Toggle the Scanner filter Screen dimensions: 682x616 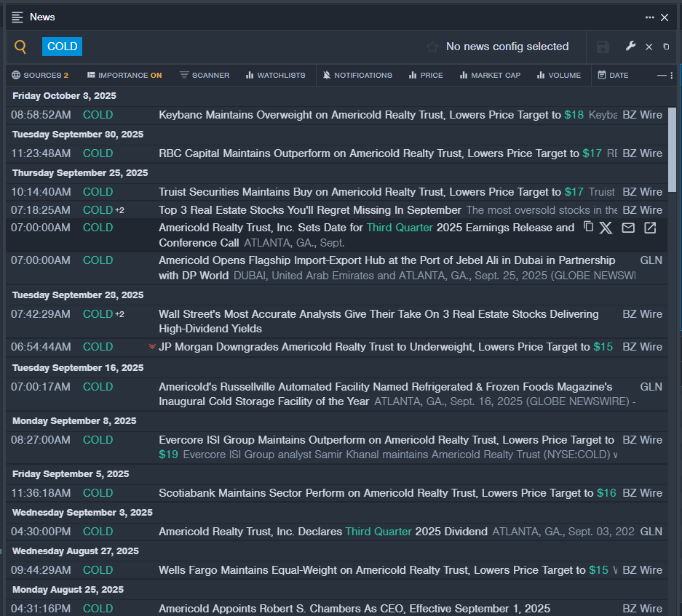205,75
